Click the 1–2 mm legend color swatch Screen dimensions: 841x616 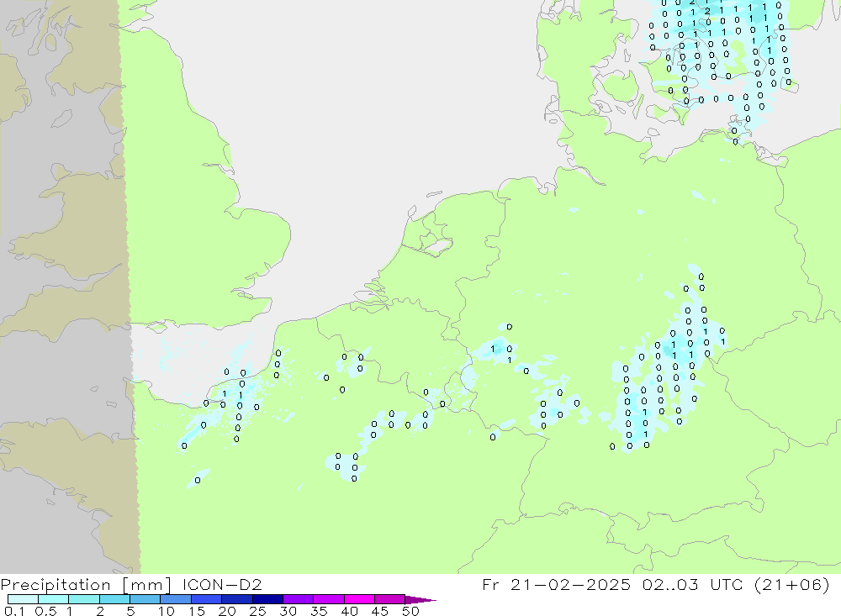[84, 599]
